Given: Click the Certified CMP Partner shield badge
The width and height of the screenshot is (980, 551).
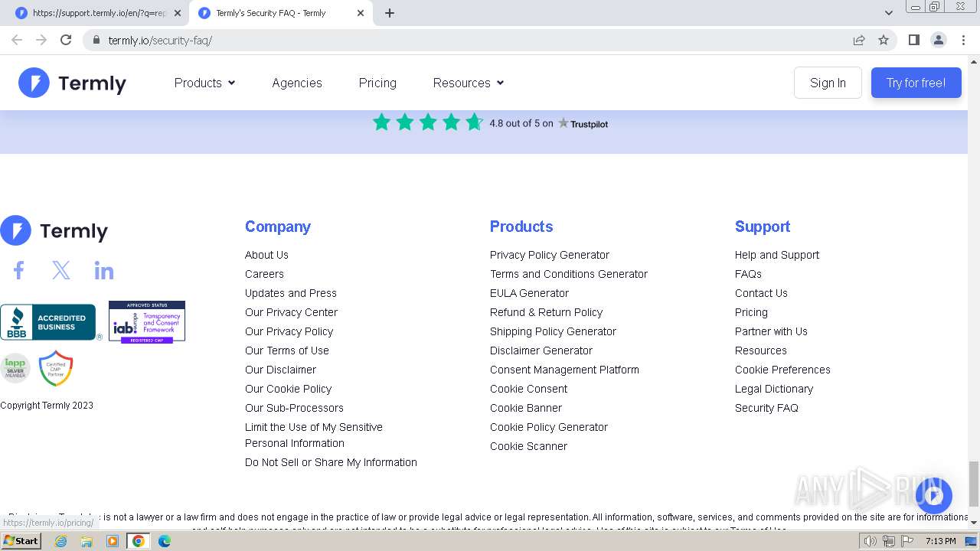Looking at the screenshot, I should pyautogui.click(x=55, y=368).
